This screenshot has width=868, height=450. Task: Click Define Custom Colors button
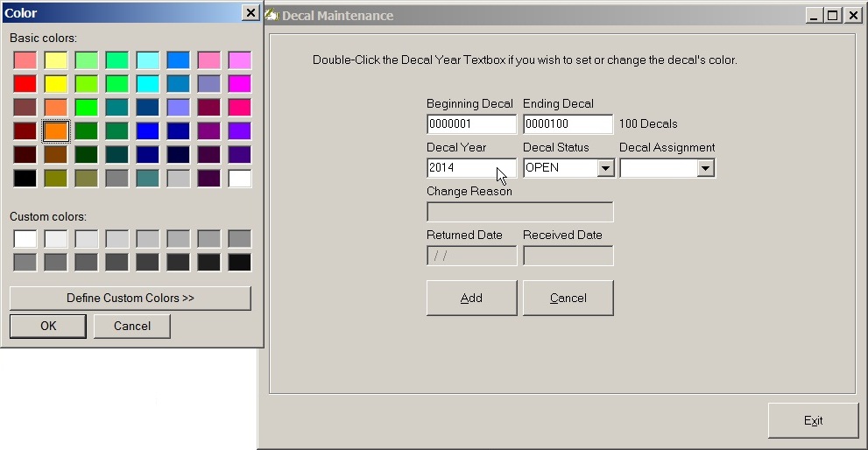131,299
